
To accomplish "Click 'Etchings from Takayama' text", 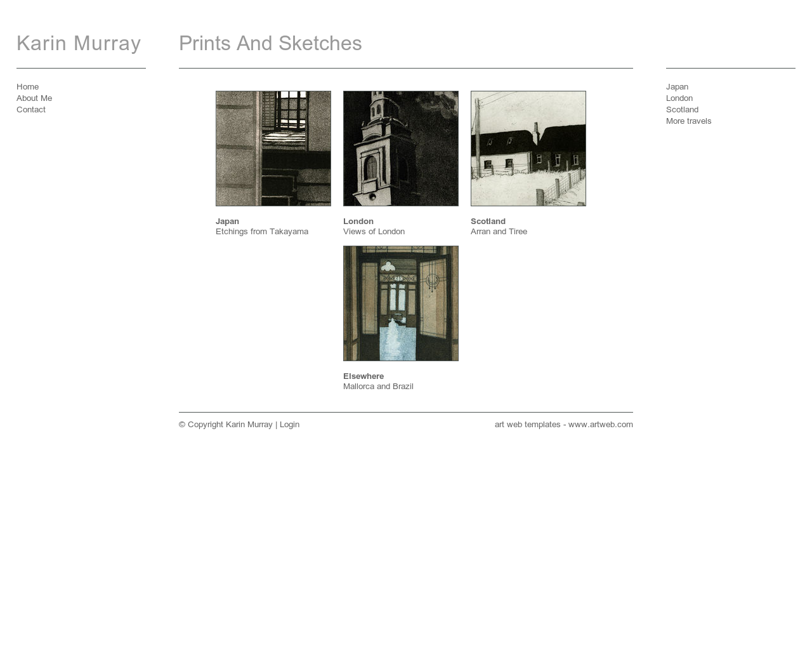I will click(262, 232).
